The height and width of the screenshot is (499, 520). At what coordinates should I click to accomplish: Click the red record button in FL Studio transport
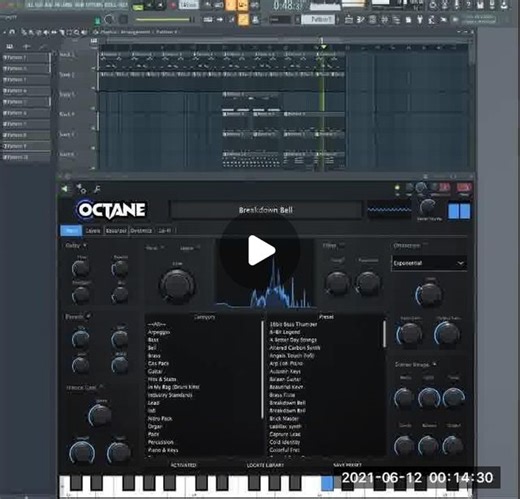point(173,6)
